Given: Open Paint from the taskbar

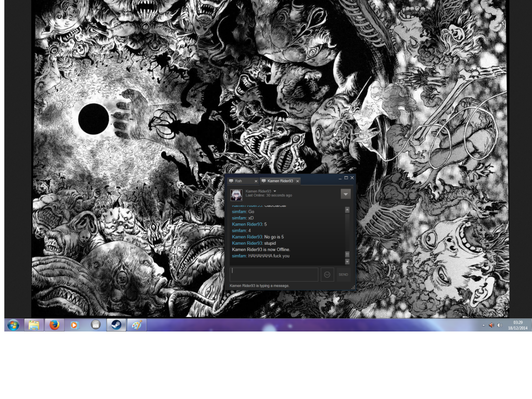Looking at the screenshot, I should (x=136, y=325).
